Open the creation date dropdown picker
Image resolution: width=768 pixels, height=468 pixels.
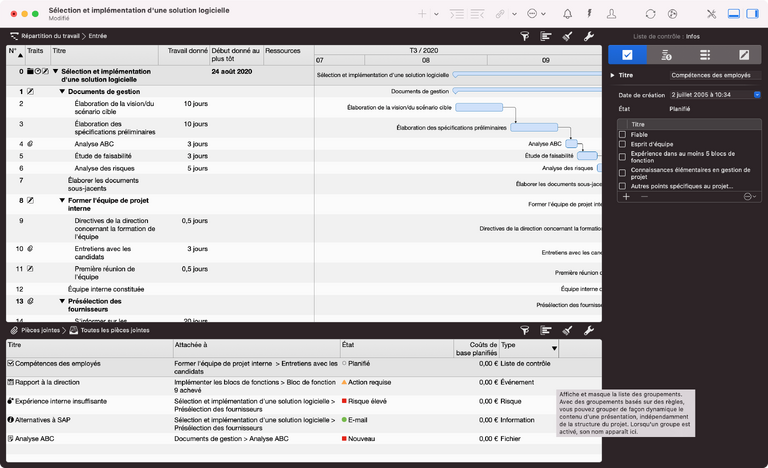(755, 95)
